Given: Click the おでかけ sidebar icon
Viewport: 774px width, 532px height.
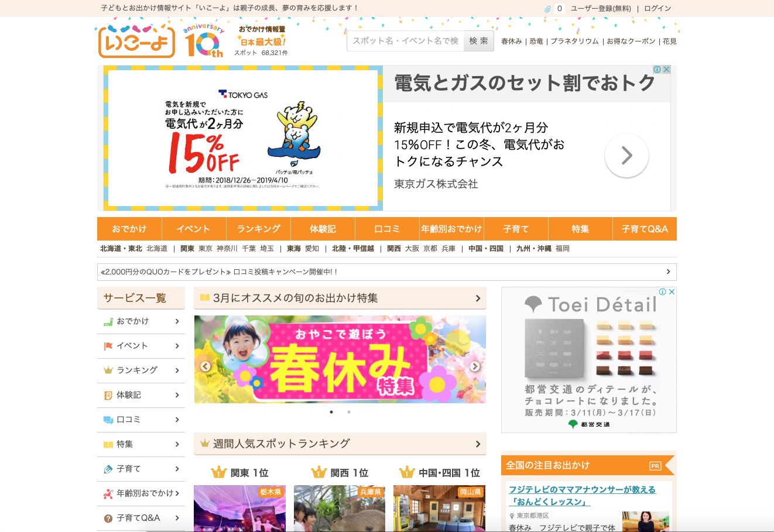Looking at the screenshot, I should (108, 321).
